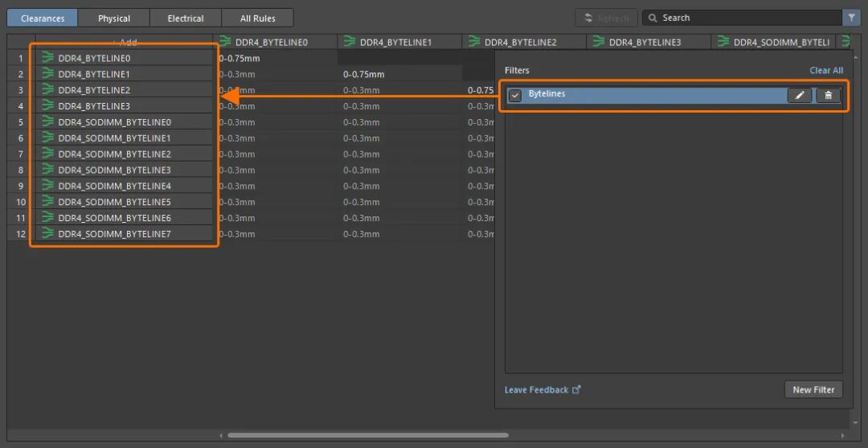Click the horizontal scrollbar thumb
The width and height of the screenshot is (868, 448).
[x=367, y=436]
